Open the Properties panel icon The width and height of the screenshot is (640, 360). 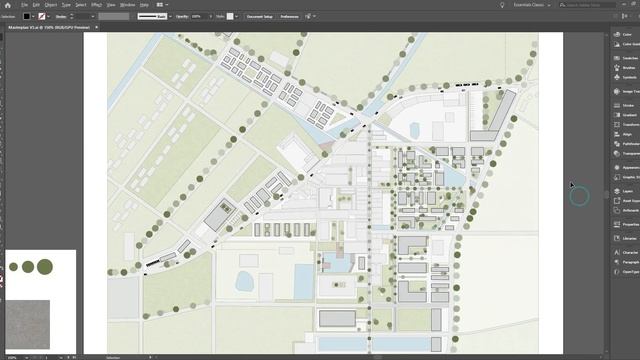(x=617, y=224)
